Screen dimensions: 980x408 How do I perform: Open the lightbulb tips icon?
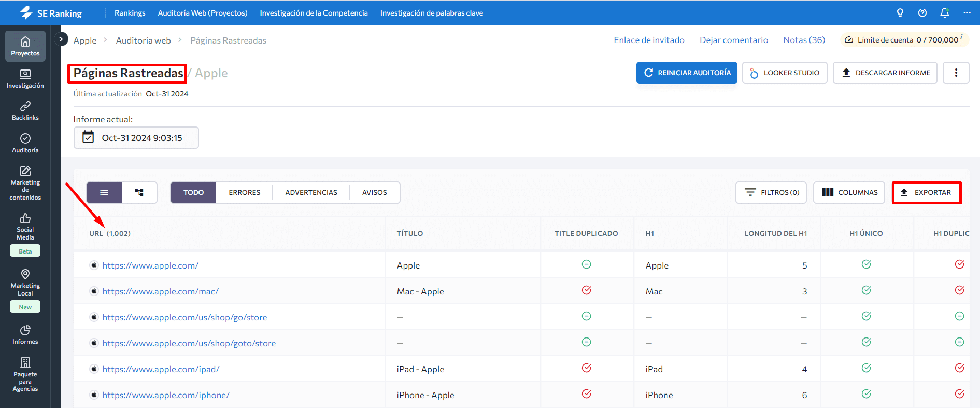tap(900, 13)
